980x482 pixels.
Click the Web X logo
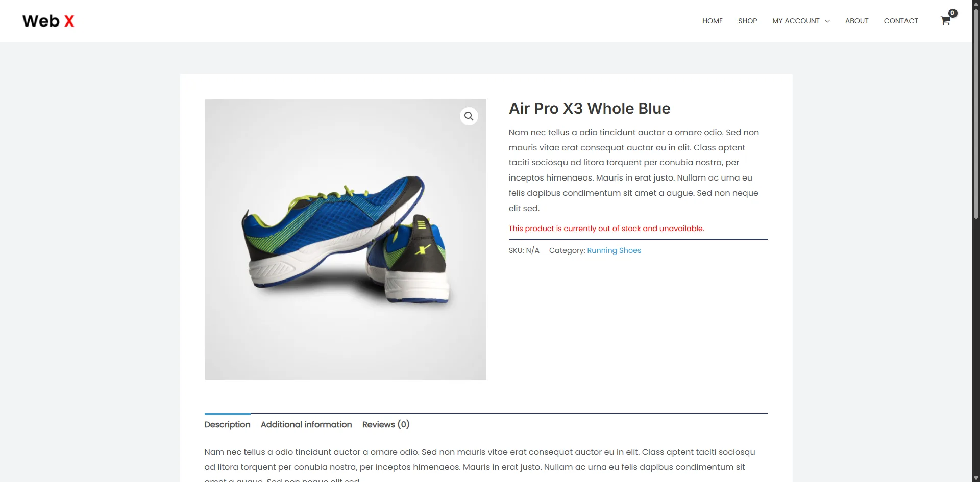[x=48, y=21]
